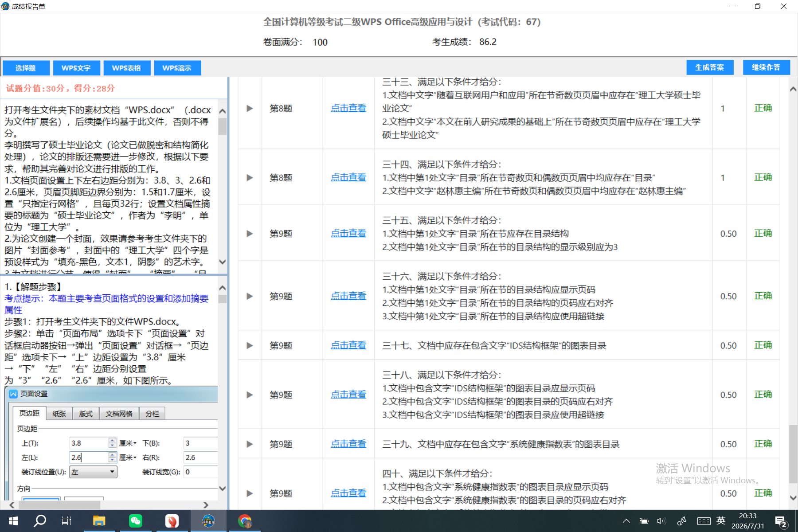Launch Google Chrome from the taskbar
798x532 pixels.
(244, 520)
